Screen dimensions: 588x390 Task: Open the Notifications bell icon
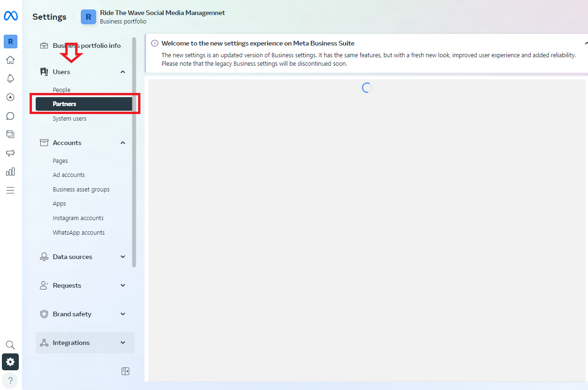pyautogui.click(x=10, y=78)
